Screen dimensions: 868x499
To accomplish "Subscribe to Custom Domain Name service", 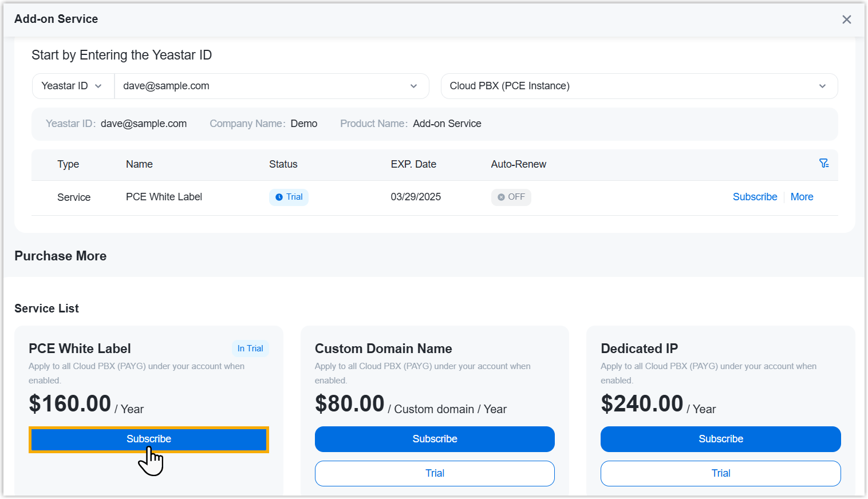I will click(x=435, y=439).
